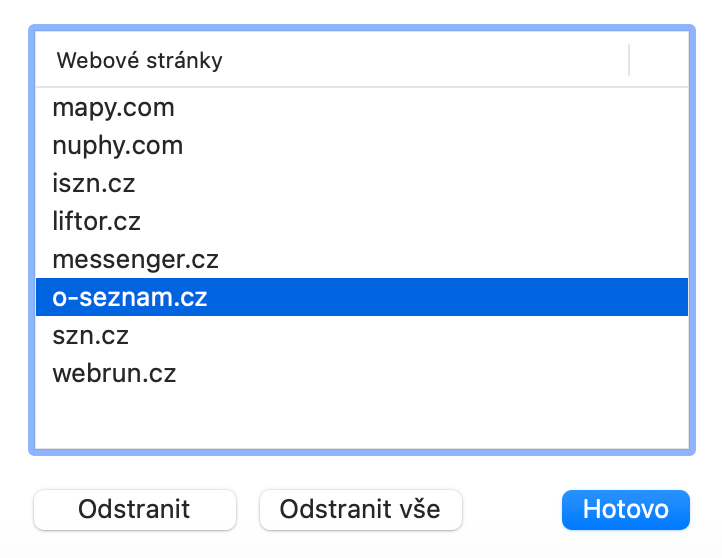This screenshot has height=558, width=722.
Task: Pick szn.cz in the list
Action: click(91, 336)
